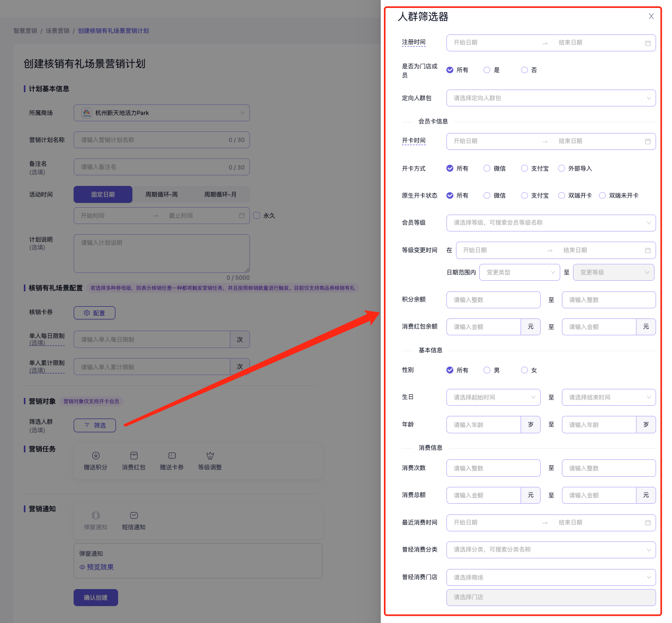Choose the 赠送卡券 task icon

click(x=172, y=456)
